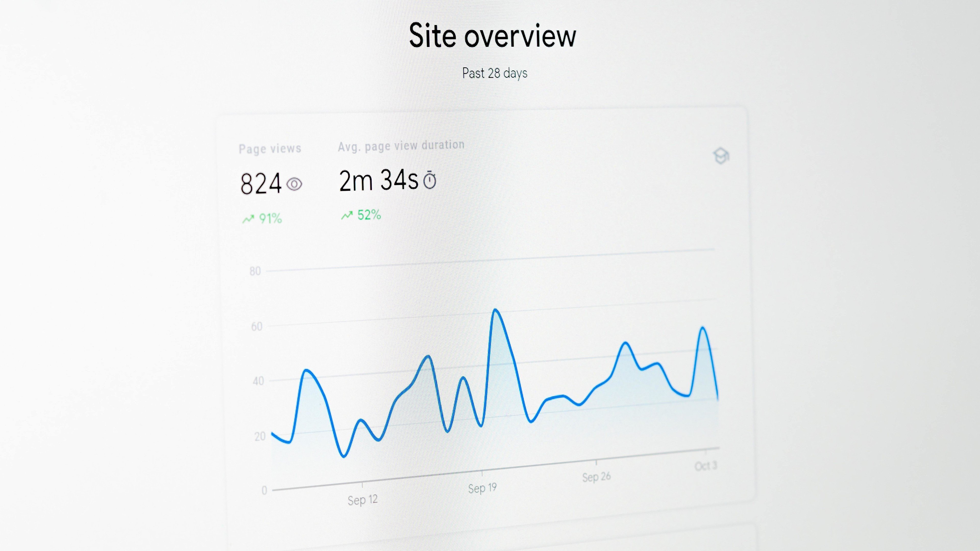The width and height of the screenshot is (980, 551).
Task: Click the Sep 12 axis label
Action: click(363, 500)
